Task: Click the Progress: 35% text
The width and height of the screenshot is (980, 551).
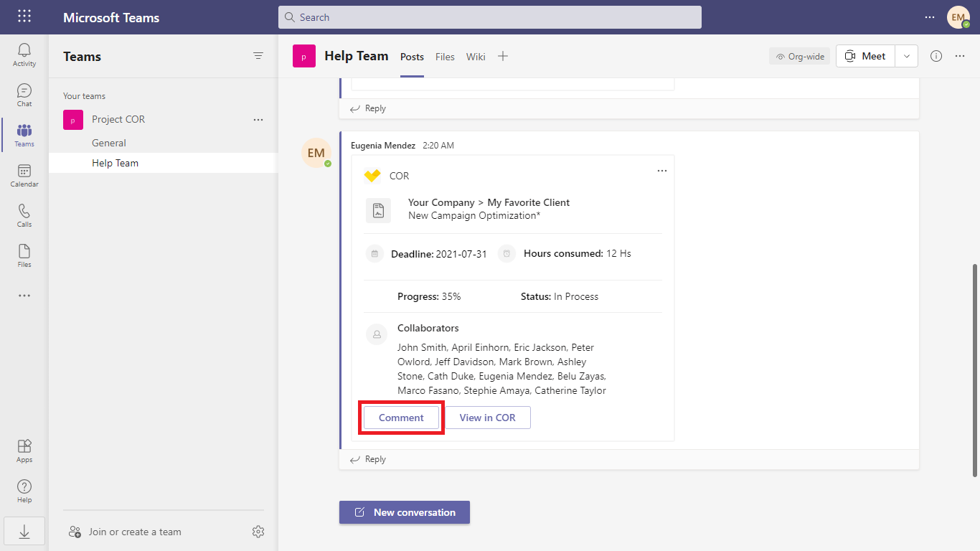Action: click(429, 296)
